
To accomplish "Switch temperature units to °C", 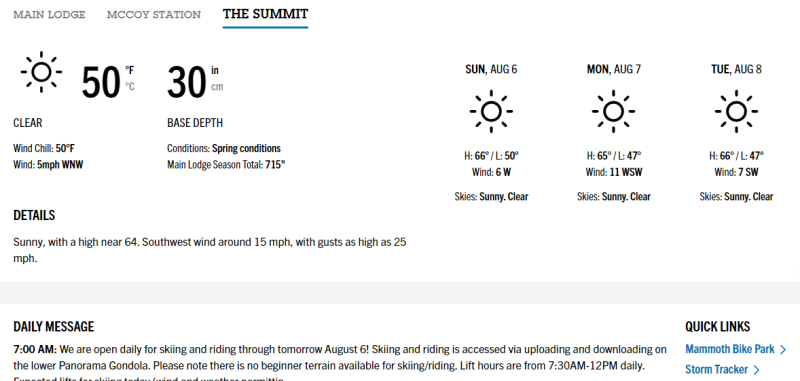I will click(x=130, y=86).
